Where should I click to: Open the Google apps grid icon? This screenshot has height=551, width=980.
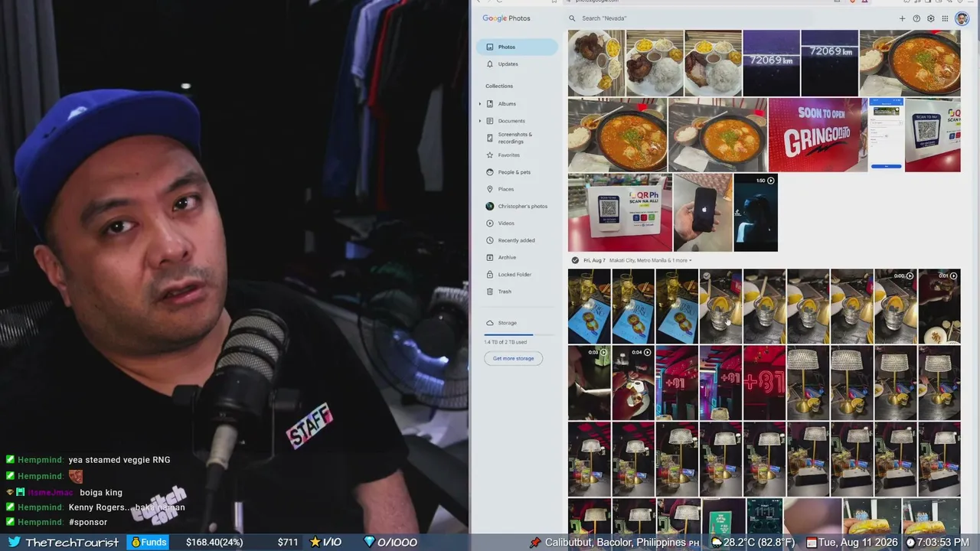[946, 18]
